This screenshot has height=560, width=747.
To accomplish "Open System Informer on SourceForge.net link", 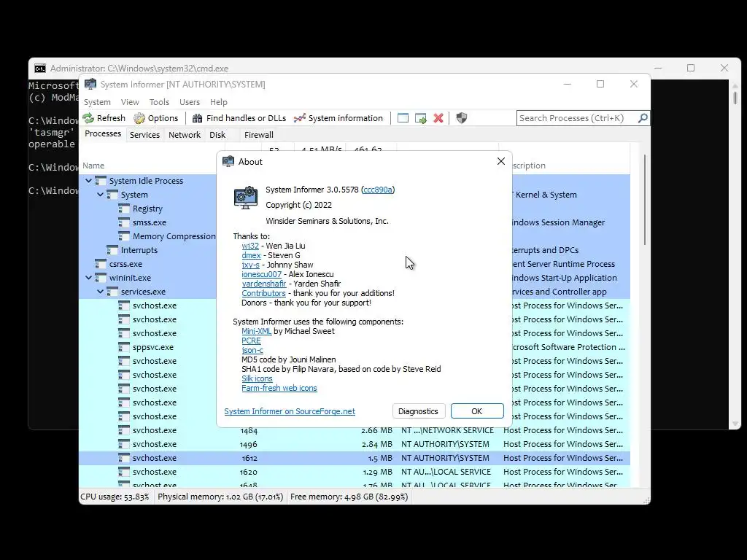I will pos(290,411).
